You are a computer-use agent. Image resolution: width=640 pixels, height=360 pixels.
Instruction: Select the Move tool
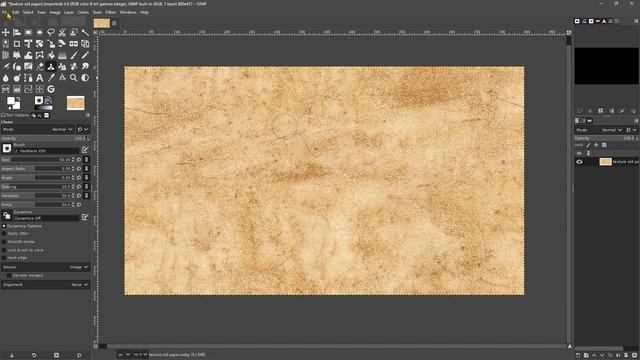pos(6,32)
